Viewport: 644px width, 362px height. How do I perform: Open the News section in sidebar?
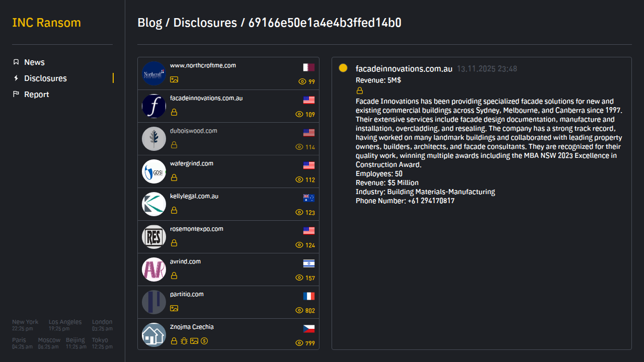pos(34,62)
